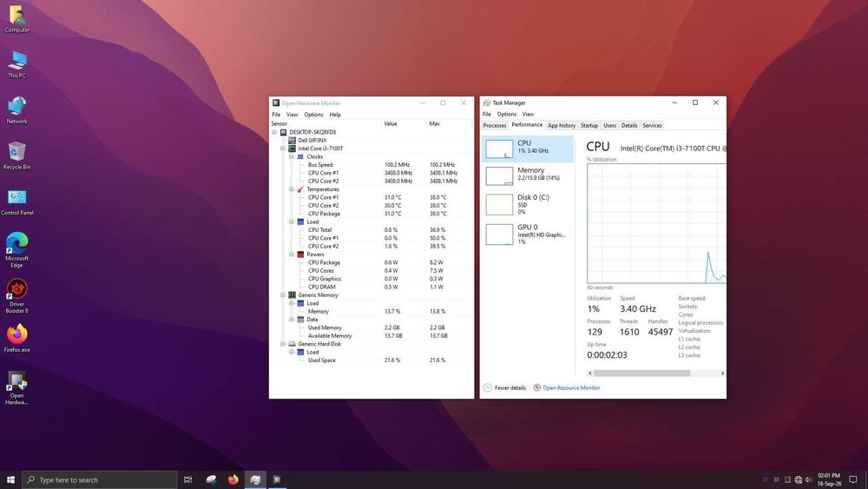This screenshot has width=868, height=489.
Task: Click the Open Hardware Monitor title bar icon
Action: coord(276,103)
